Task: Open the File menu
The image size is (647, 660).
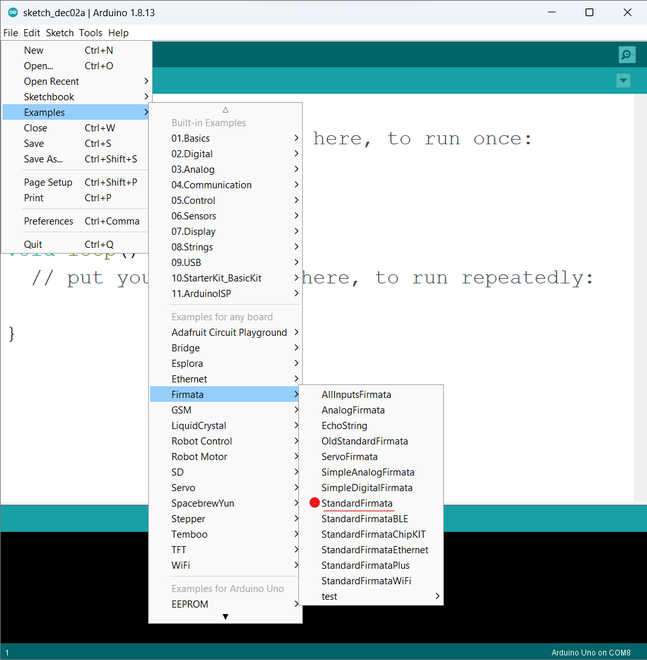Action: tap(11, 33)
